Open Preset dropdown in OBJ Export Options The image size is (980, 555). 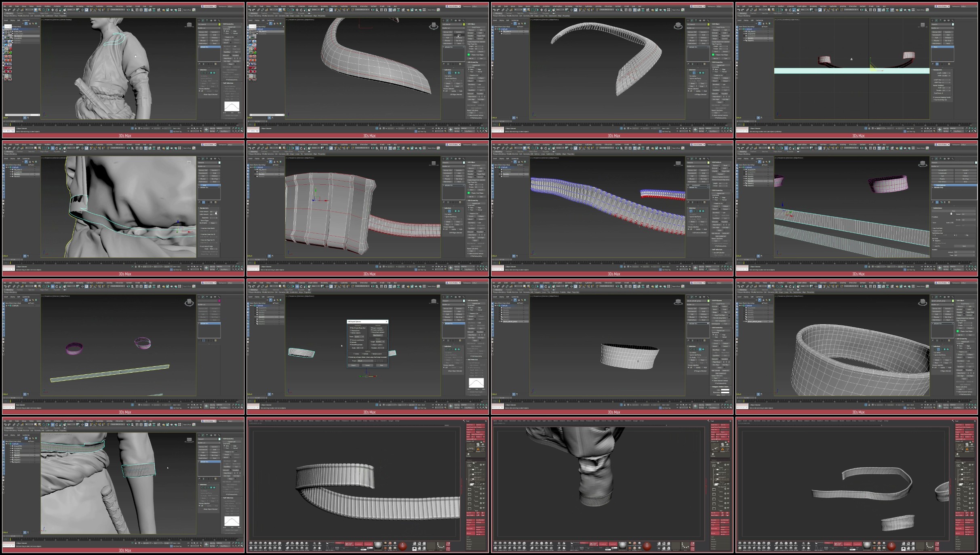(x=365, y=361)
